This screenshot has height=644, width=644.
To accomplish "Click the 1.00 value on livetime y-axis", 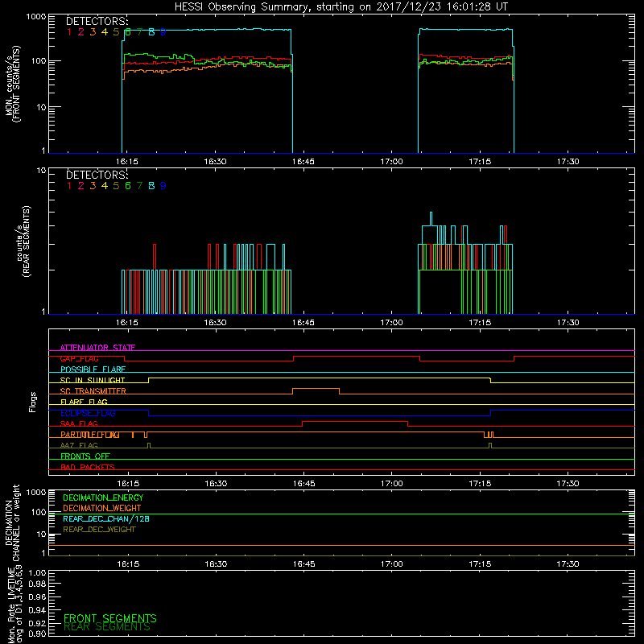I will tap(37, 573).
